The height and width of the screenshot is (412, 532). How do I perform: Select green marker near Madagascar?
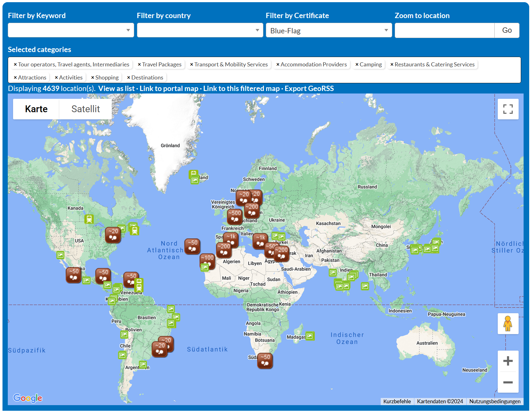(x=310, y=336)
